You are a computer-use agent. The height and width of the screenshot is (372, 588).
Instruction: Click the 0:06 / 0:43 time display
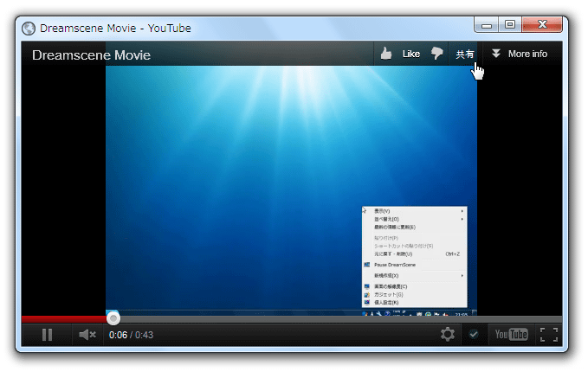[131, 335]
